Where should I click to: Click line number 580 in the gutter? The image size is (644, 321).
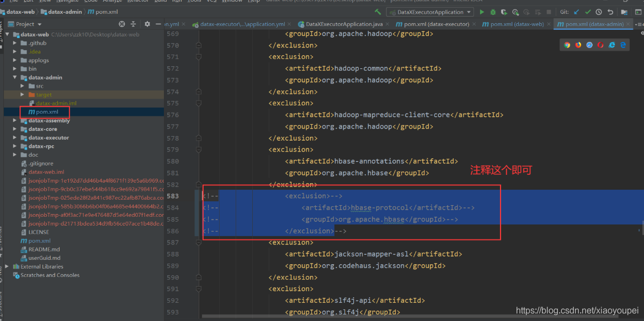(x=172, y=161)
